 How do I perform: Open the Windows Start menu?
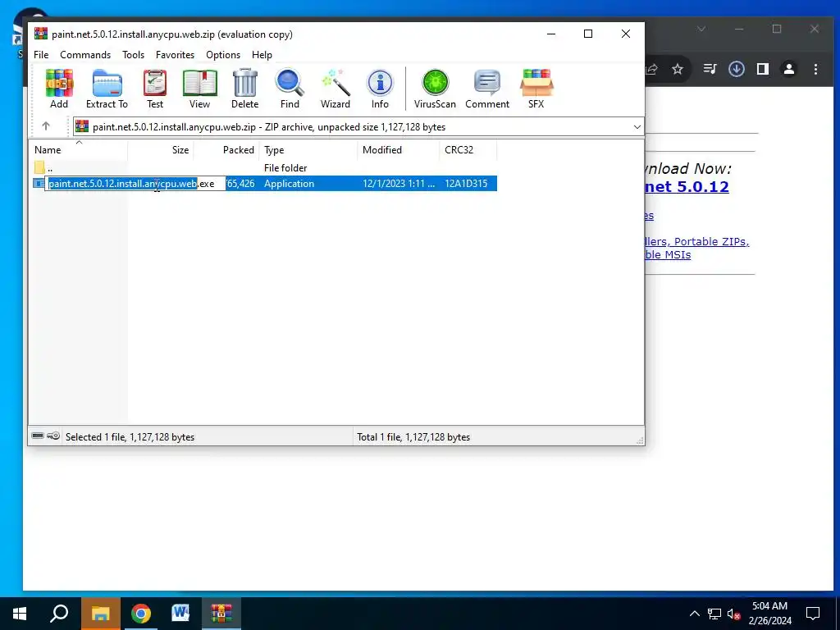coord(20,613)
